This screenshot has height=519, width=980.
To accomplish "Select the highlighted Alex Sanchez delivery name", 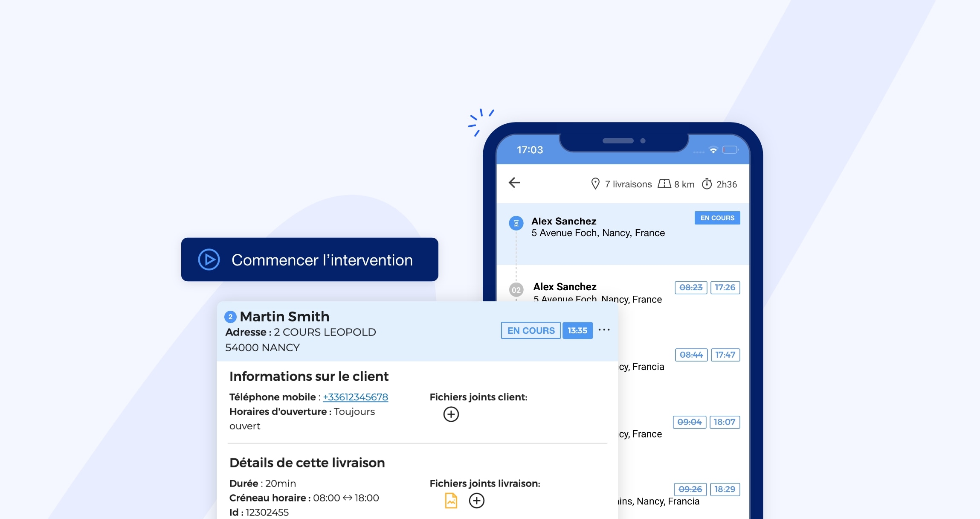I will pyautogui.click(x=564, y=221).
